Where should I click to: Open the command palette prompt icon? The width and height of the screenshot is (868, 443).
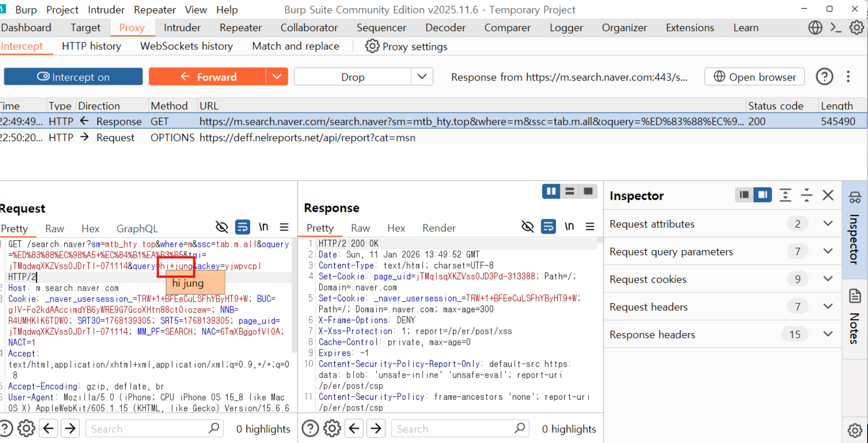[836, 28]
